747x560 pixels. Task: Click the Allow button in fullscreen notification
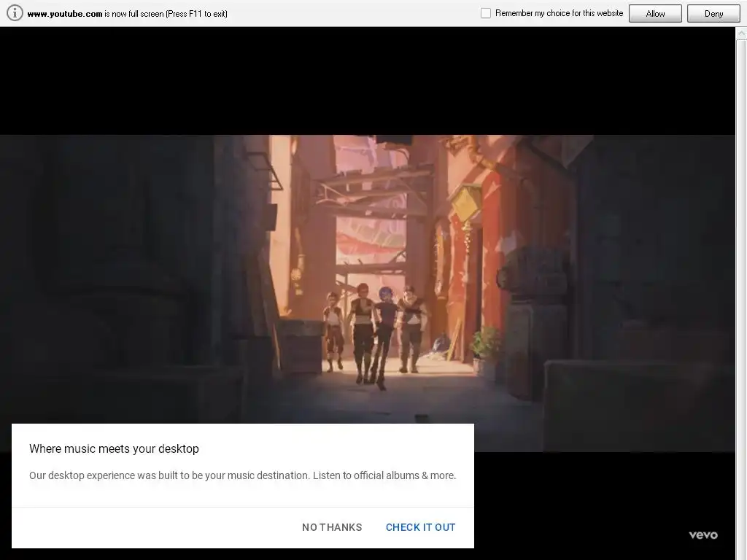coord(655,14)
